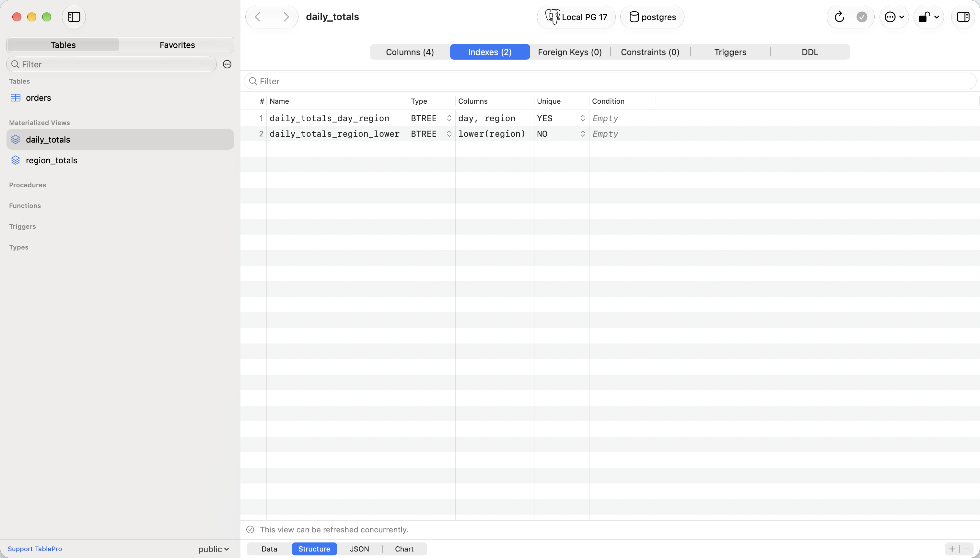Open the Constraints (0) tab
This screenshot has width=980, height=558.
650,52
